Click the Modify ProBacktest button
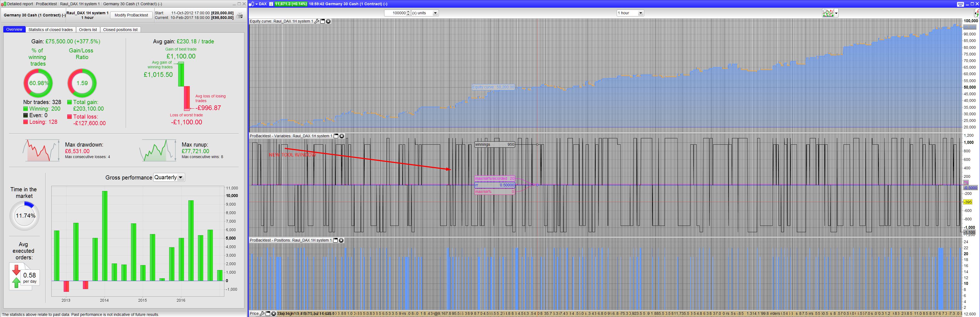The image size is (980, 317). point(131,15)
